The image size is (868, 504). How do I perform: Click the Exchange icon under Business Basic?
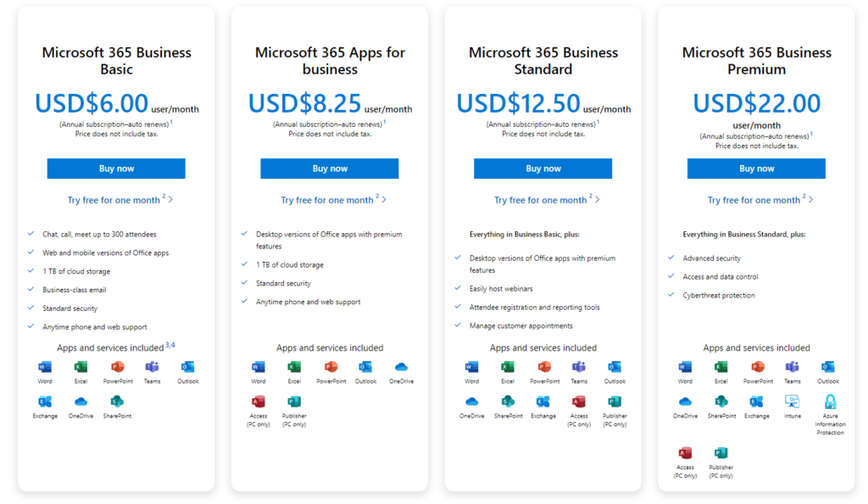pyautogui.click(x=45, y=402)
